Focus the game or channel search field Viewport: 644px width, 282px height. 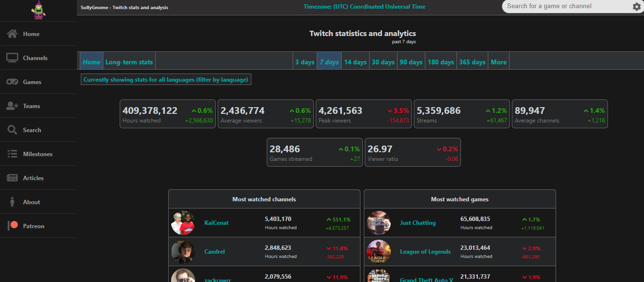[567, 6]
